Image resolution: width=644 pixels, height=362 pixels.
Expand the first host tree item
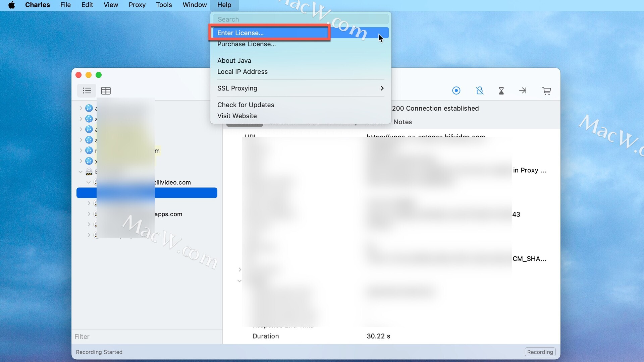(81, 108)
